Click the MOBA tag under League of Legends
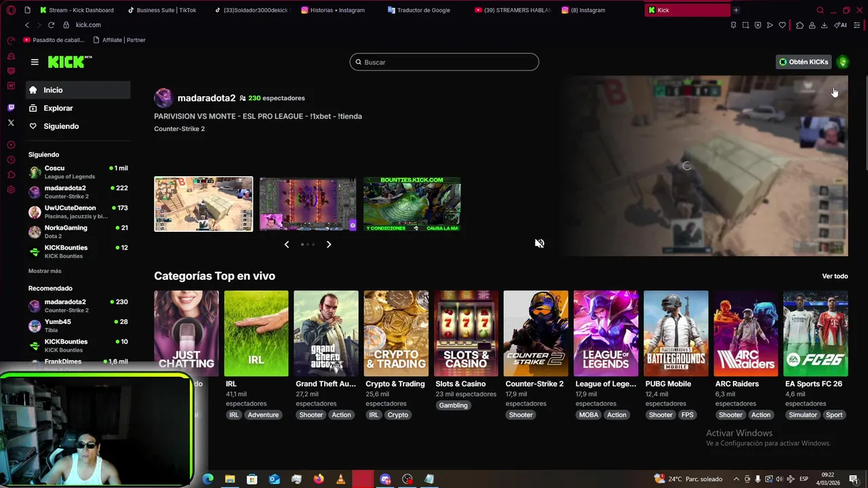The image size is (868, 488). (589, 415)
